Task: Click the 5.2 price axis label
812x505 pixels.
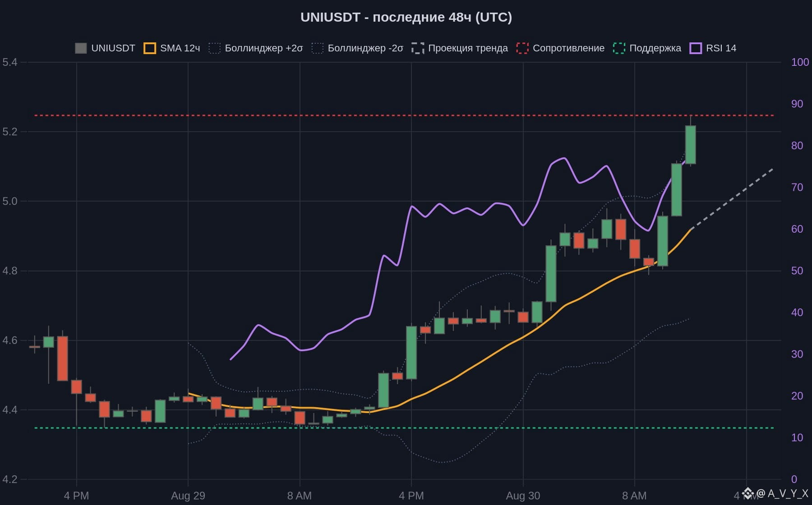Action: click(x=10, y=132)
